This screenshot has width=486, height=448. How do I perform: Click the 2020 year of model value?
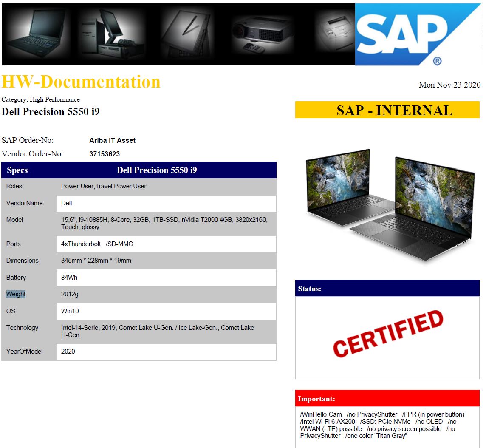[x=68, y=352]
